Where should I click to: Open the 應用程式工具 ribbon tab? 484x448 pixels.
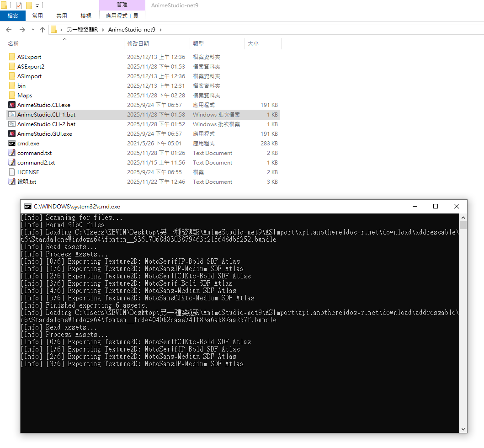(122, 16)
